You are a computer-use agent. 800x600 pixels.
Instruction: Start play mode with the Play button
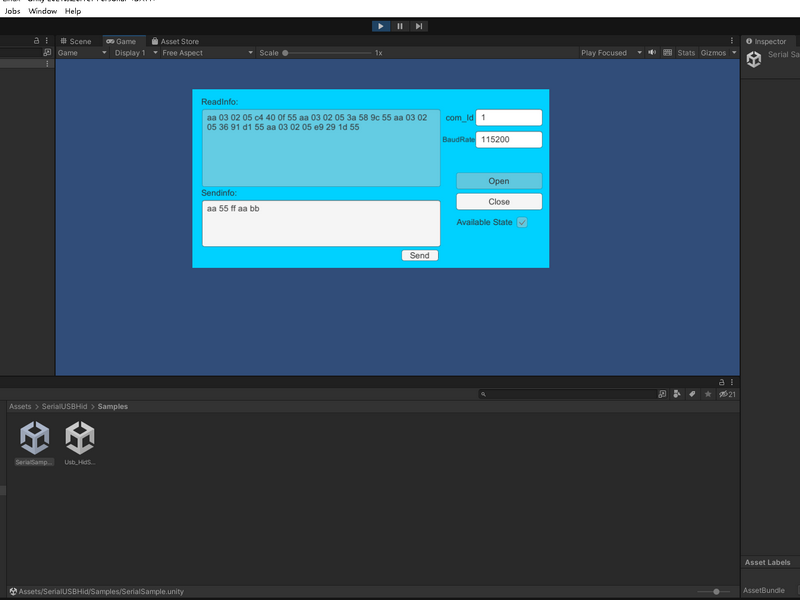381,26
